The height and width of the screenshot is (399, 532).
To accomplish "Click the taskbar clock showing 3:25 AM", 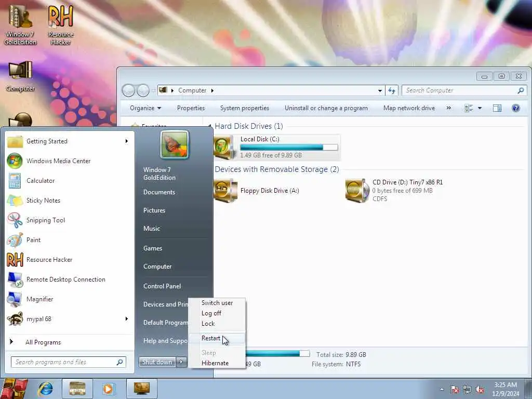I will click(506, 389).
